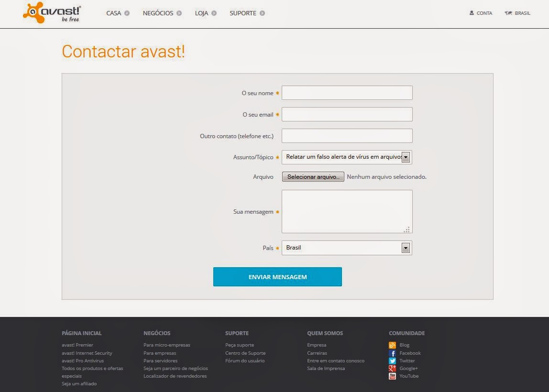
Task: Open the 'Peça suporte' footer link
Action: click(x=240, y=345)
